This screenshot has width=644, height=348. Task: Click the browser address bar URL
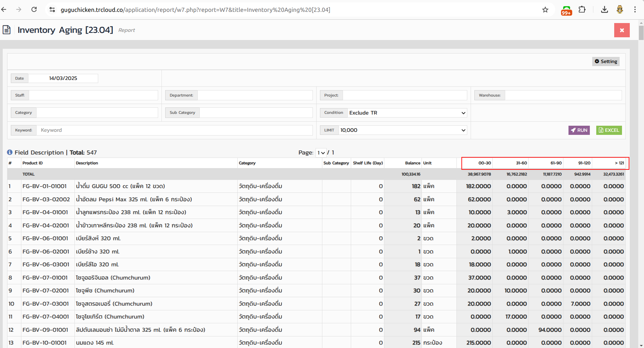195,10
